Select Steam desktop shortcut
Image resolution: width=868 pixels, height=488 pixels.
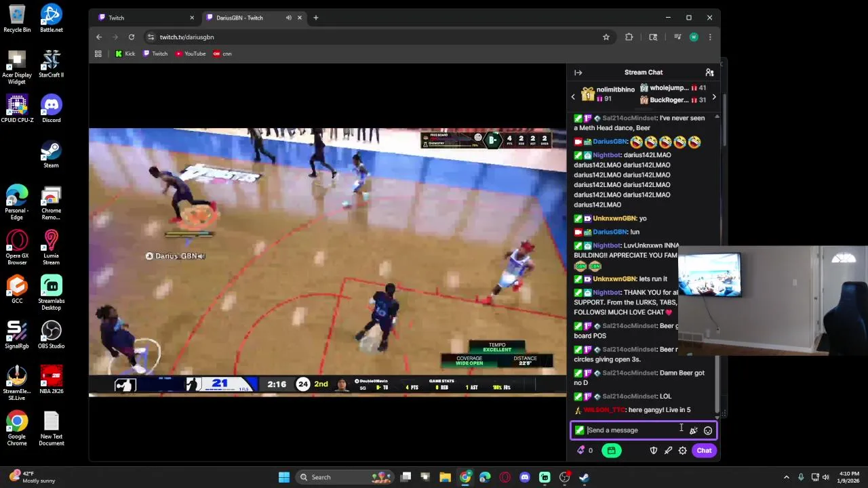click(52, 155)
